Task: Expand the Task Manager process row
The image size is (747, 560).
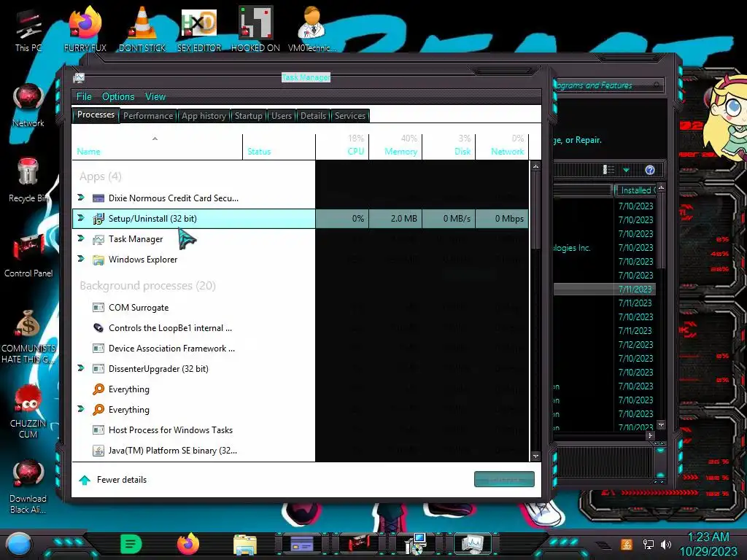Action: coord(81,238)
